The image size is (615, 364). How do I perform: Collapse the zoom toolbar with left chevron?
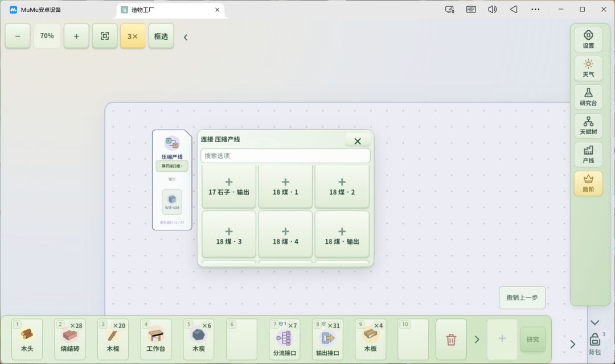point(186,37)
